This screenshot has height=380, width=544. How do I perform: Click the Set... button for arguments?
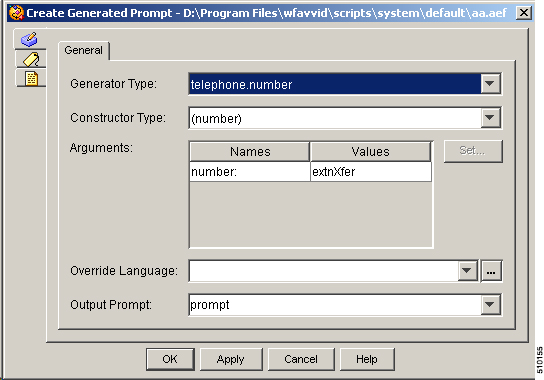click(x=473, y=151)
